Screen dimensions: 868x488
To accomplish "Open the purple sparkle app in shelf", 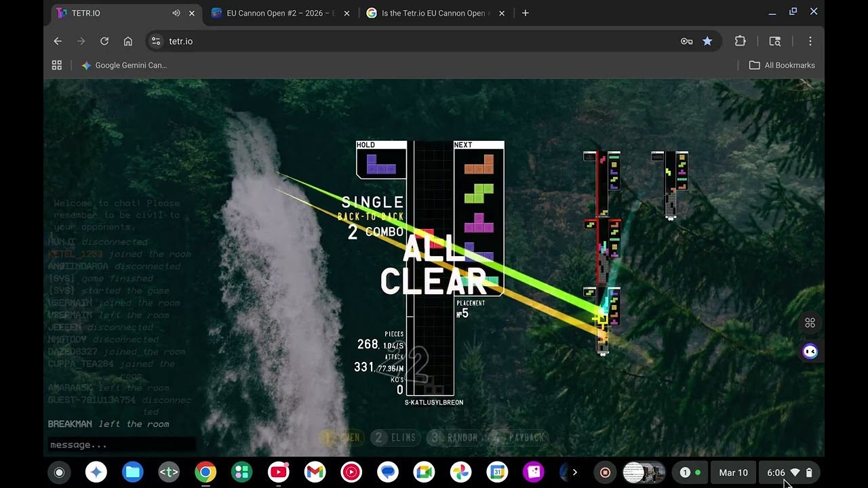I will 534,472.
